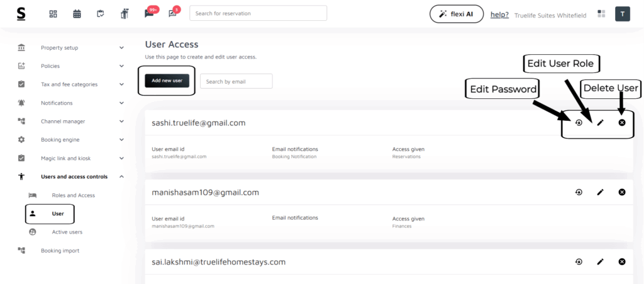Open the chat icon with 5 badge
The height and width of the screenshot is (284, 644).
172,14
